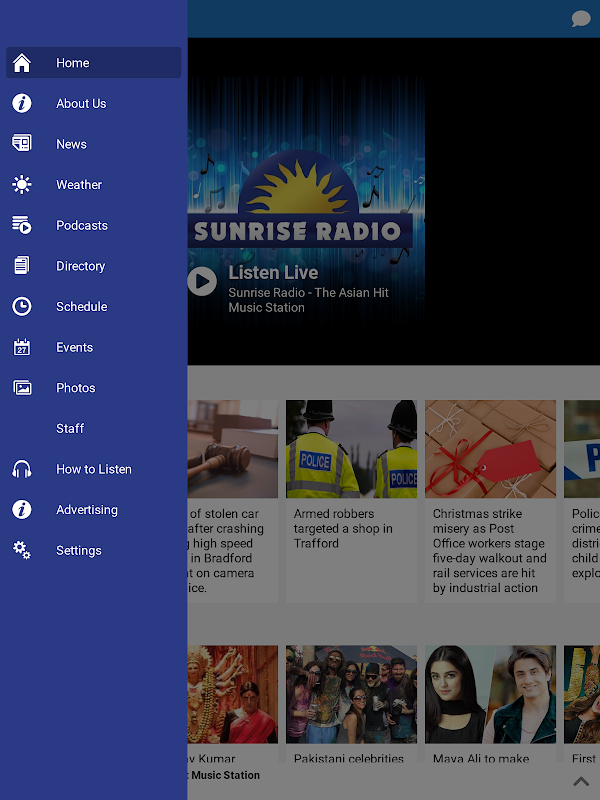Click the Podcasts playlist icon
The height and width of the screenshot is (800, 600).
tap(22, 225)
